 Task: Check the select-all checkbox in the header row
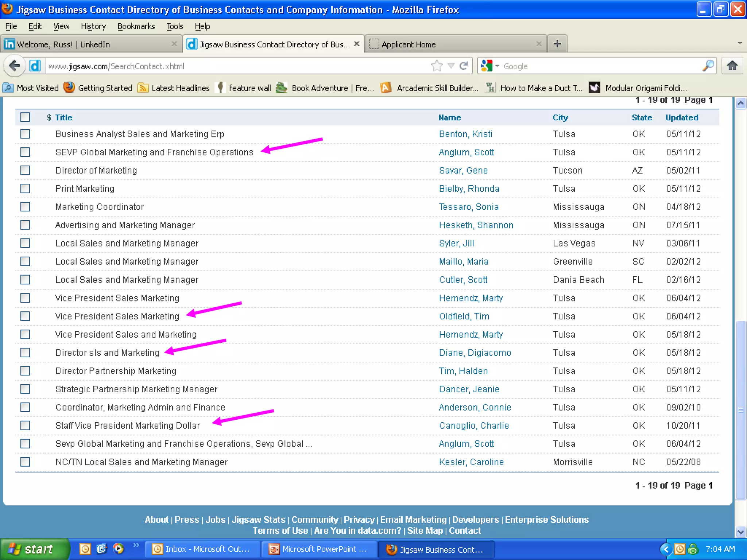coord(25,117)
